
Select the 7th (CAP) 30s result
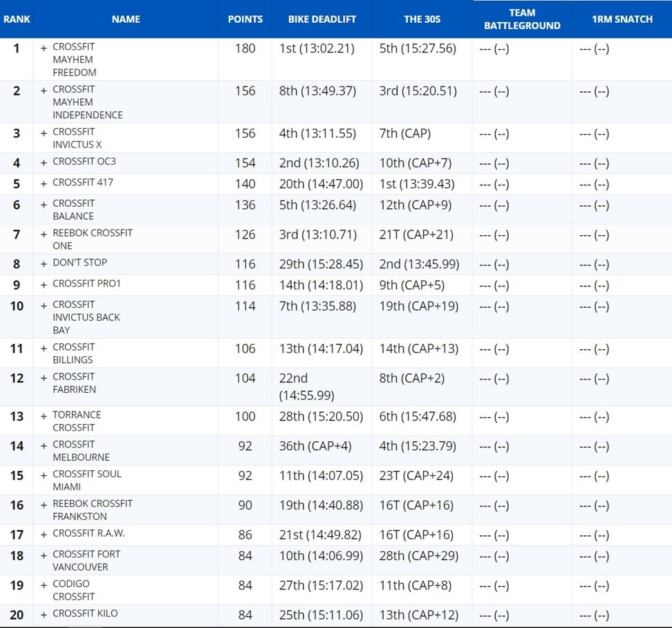405,133
